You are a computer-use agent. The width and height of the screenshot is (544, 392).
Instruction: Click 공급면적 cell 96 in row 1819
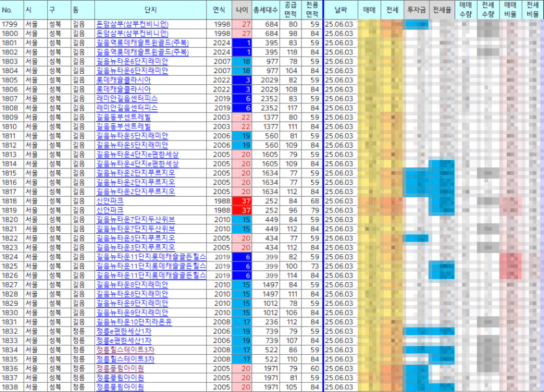[290, 210]
